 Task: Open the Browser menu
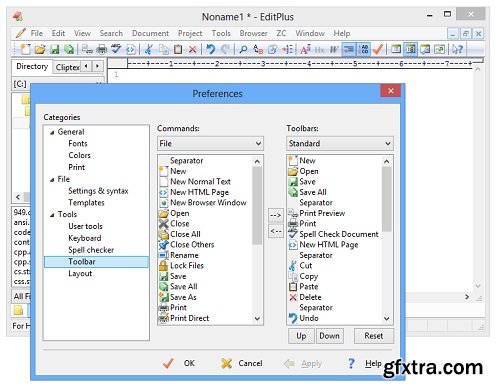[x=253, y=33]
